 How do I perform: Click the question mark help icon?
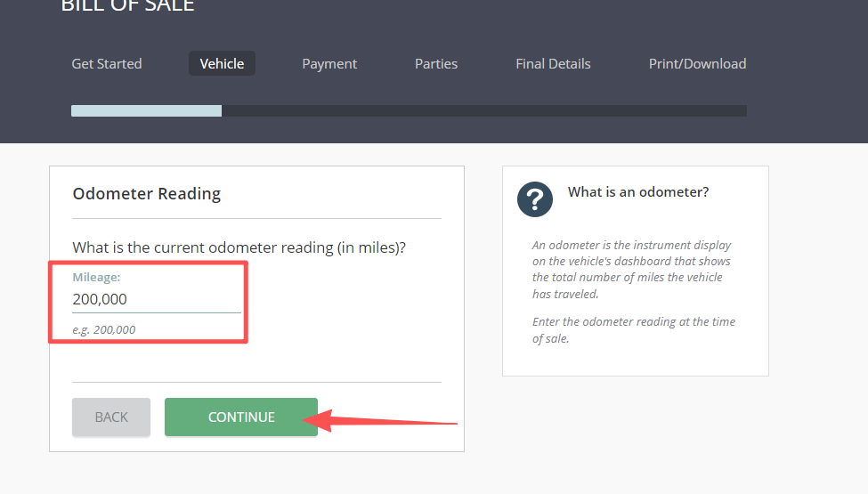535,199
